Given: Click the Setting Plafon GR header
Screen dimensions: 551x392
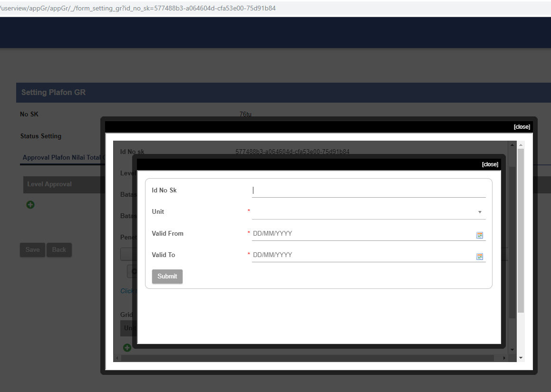Looking at the screenshot, I should [x=53, y=92].
